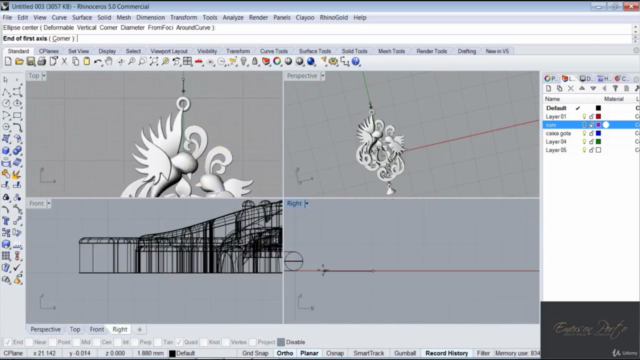Select the Polyline tool in left sidebar
Image resolution: width=640 pixels, height=360 pixels.
click(6, 92)
